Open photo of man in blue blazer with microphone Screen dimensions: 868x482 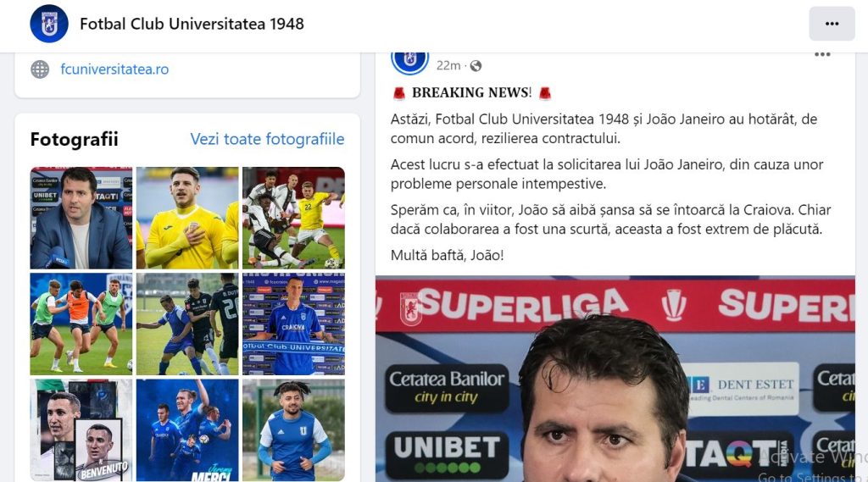pos(81,218)
